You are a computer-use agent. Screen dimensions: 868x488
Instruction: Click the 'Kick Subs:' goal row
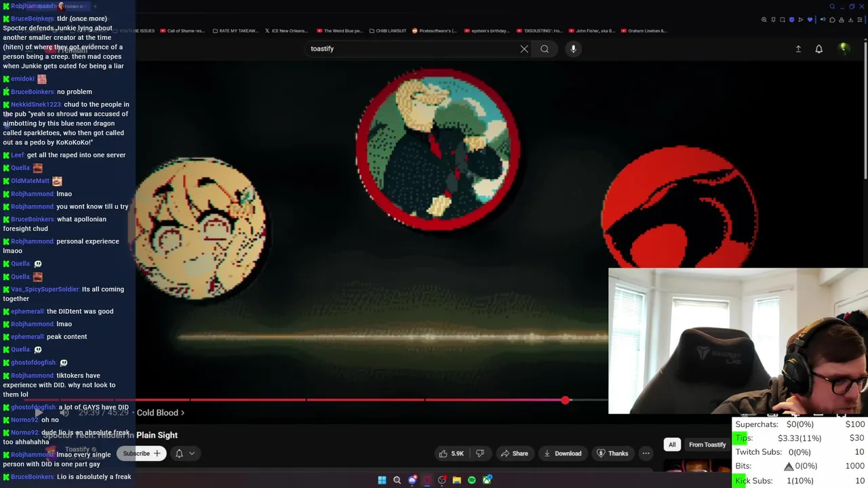[x=800, y=481]
